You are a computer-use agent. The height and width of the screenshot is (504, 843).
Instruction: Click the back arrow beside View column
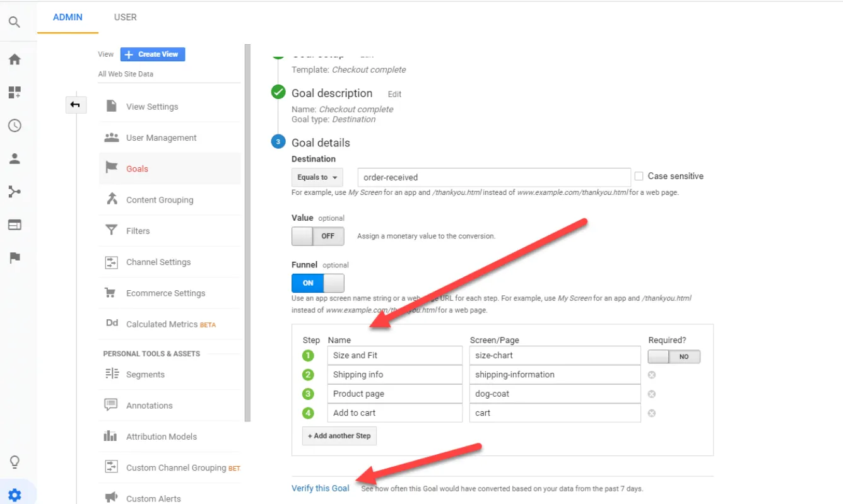point(75,105)
